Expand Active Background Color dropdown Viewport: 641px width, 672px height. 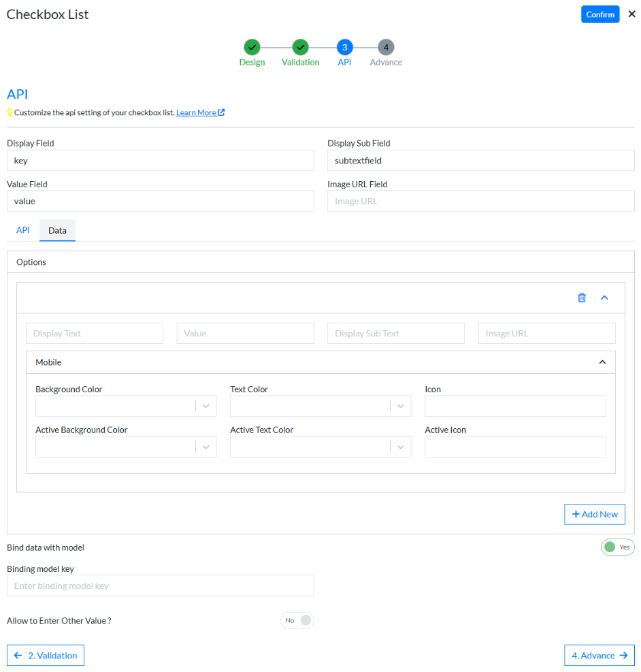coord(206,447)
